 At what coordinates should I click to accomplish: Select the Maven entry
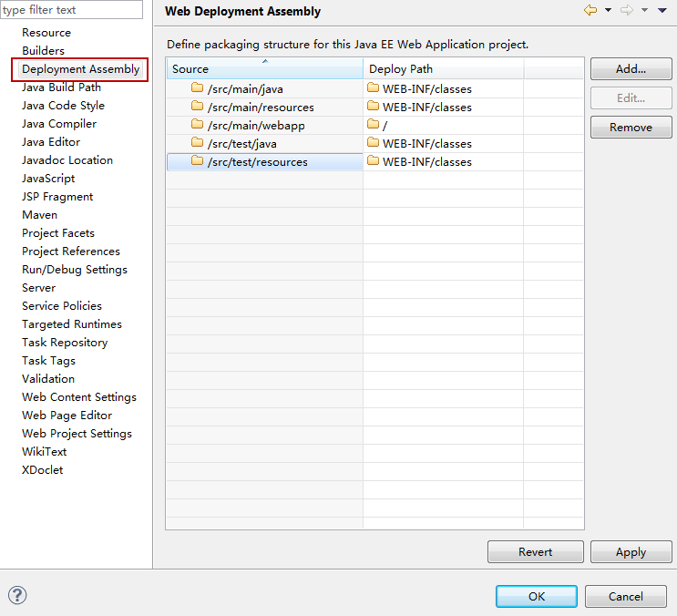click(39, 214)
